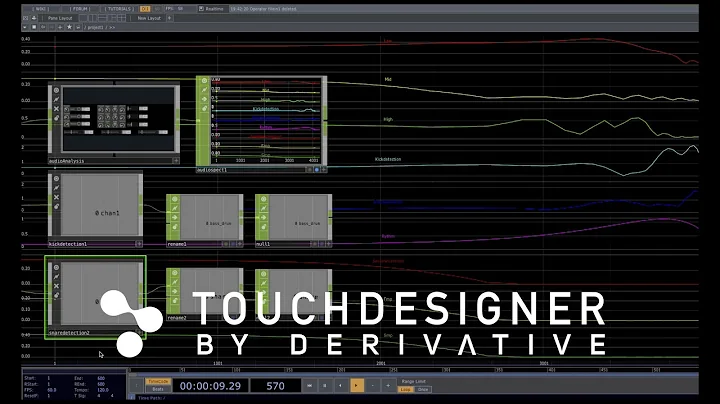Toggle lock flag on rename1 node
This screenshot has height=404, width=720.
pyautogui.click(x=174, y=227)
